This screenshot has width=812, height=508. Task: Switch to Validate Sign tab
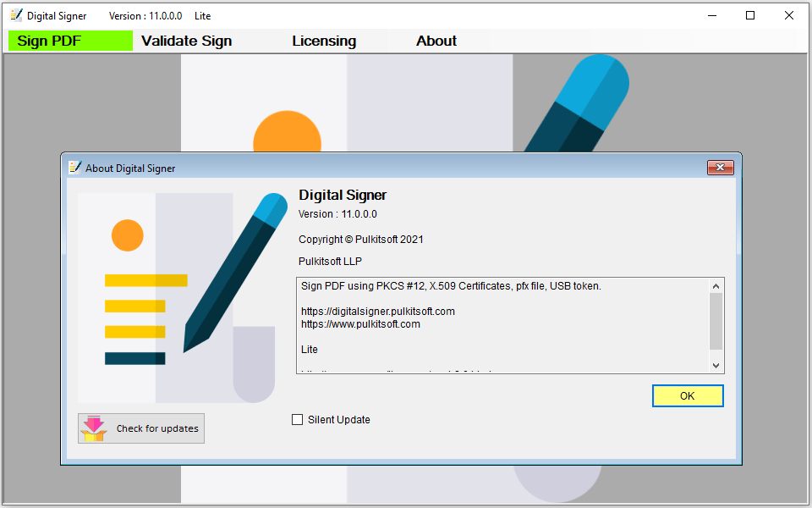click(x=186, y=41)
